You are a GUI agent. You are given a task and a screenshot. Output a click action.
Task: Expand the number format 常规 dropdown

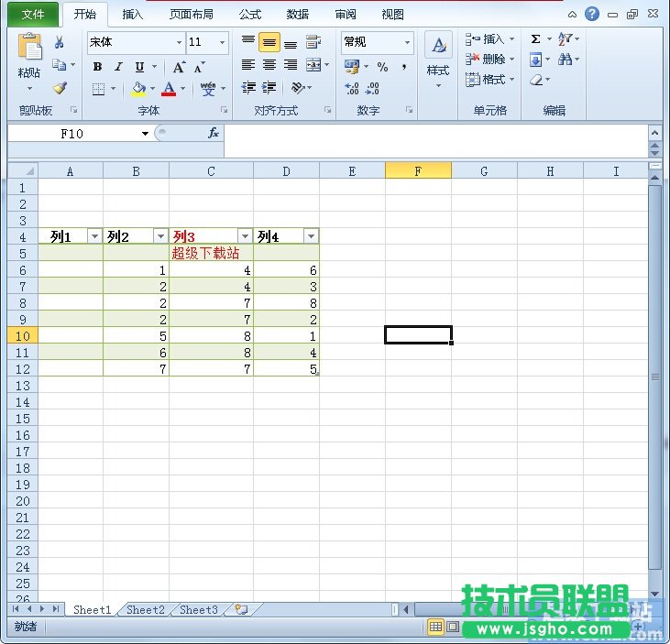(407, 42)
